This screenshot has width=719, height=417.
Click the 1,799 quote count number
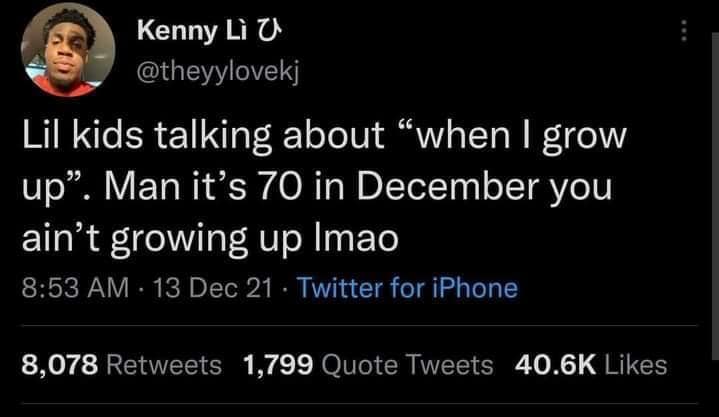pyautogui.click(x=276, y=364)
